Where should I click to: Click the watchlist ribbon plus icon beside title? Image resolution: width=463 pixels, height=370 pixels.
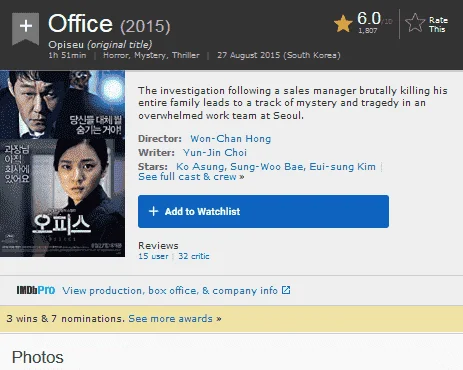tap(26, 28)
